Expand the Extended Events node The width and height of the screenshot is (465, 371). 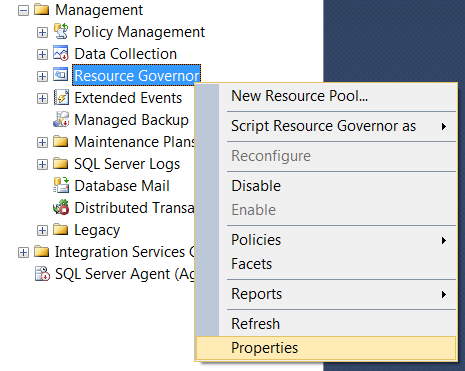coord(42,98)
